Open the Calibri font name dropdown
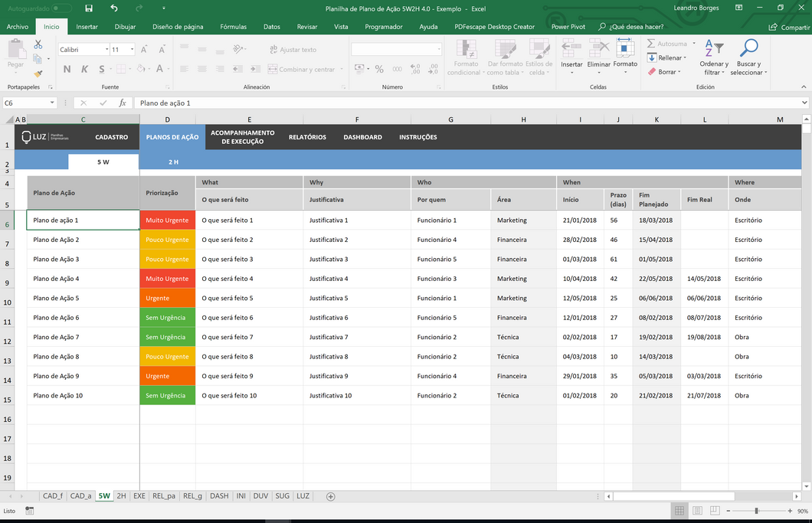812x523 pixels. pos(106,50)
